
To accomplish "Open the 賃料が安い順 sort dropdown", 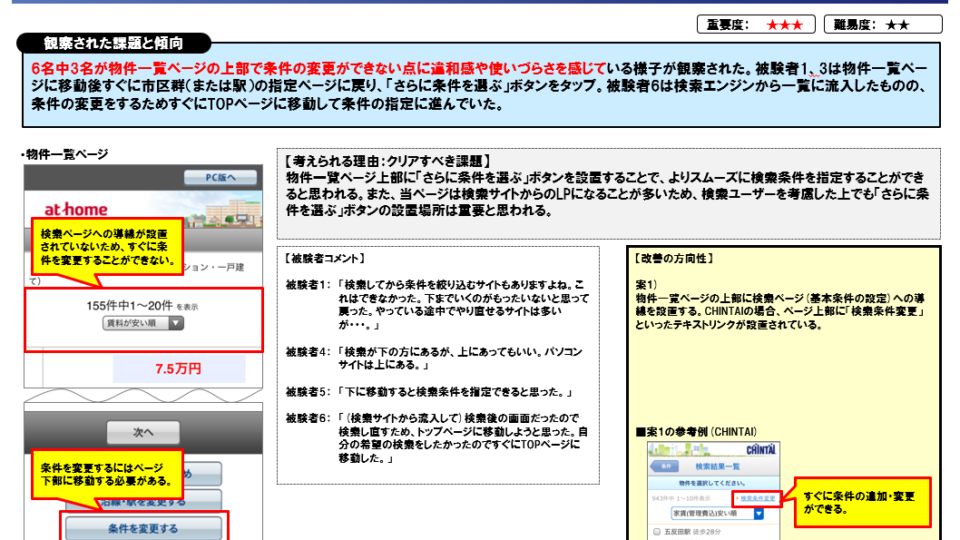I will [143, 323].
